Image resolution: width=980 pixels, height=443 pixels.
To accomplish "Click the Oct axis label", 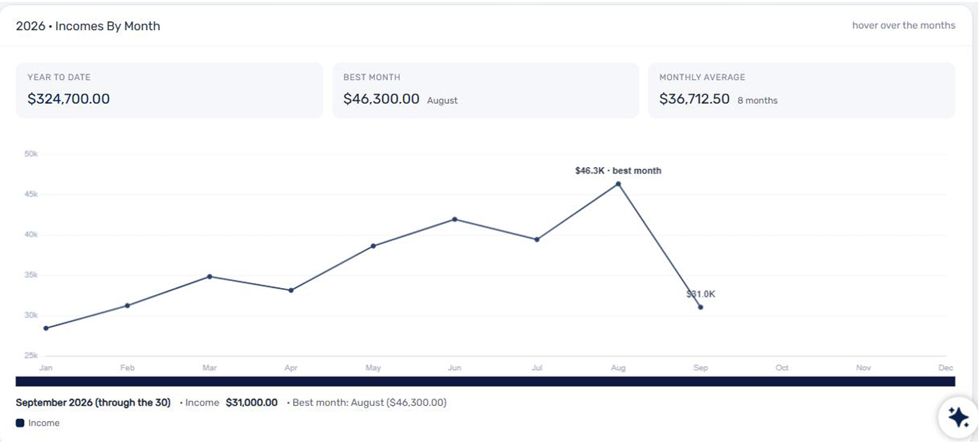I will pos(782,368).
